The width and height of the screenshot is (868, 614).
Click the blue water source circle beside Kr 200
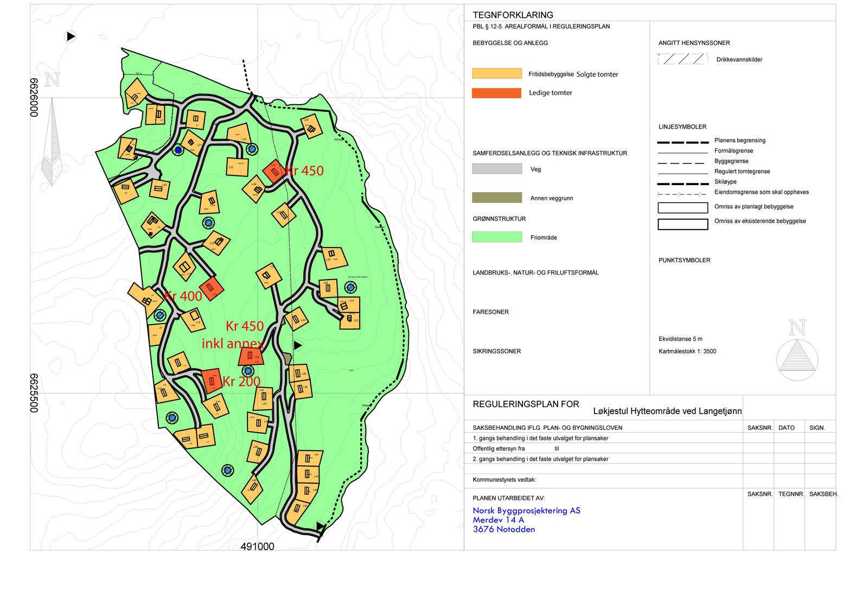pos(248,371)
